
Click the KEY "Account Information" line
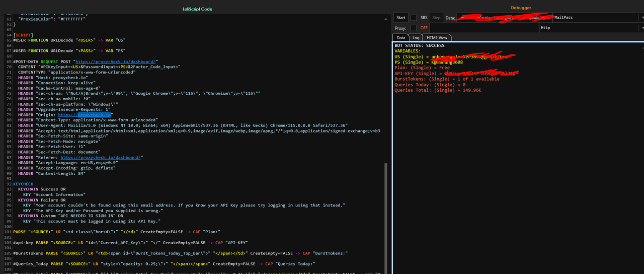[x=54, y=194]
